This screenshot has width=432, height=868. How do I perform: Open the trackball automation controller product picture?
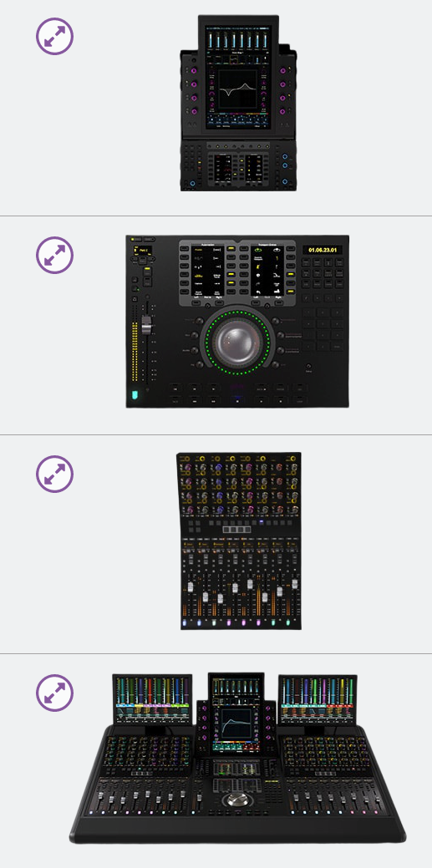[237, 321]
